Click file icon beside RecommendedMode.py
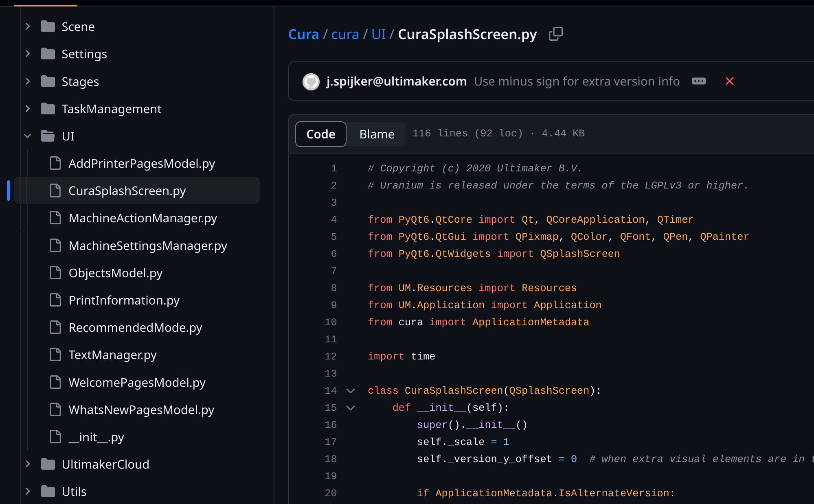 coord(55,327)
